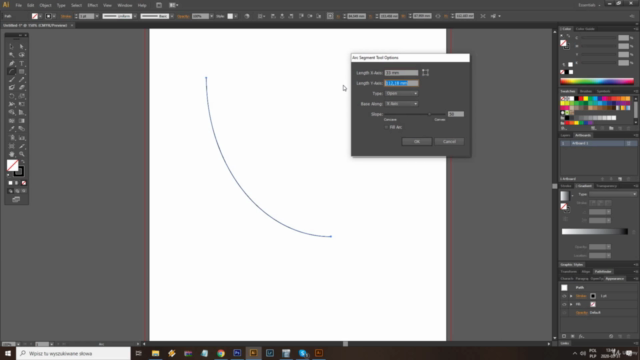Image resolution: width=640 pixels, height=360 pixels.
Task: Click the Slope slider in arc dialog
Action: [x=415, y=114]
